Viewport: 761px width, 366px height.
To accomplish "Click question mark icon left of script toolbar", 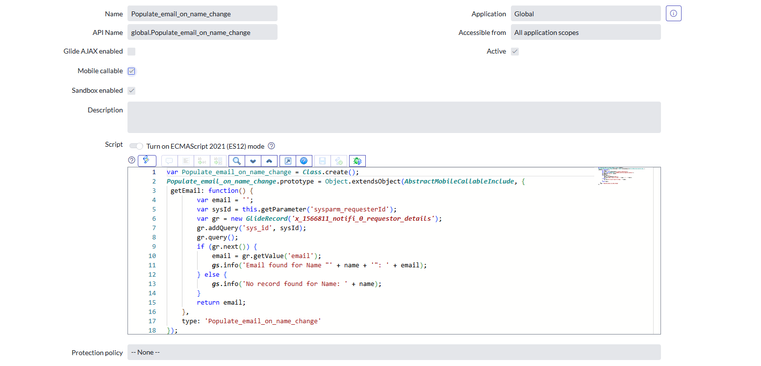I will coord(132,160).
